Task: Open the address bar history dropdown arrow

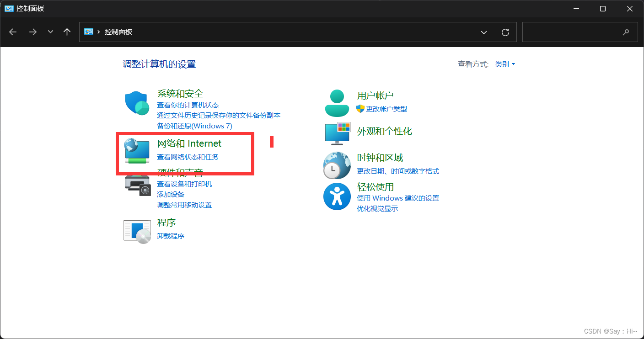Action: click(x=483, y=32)
